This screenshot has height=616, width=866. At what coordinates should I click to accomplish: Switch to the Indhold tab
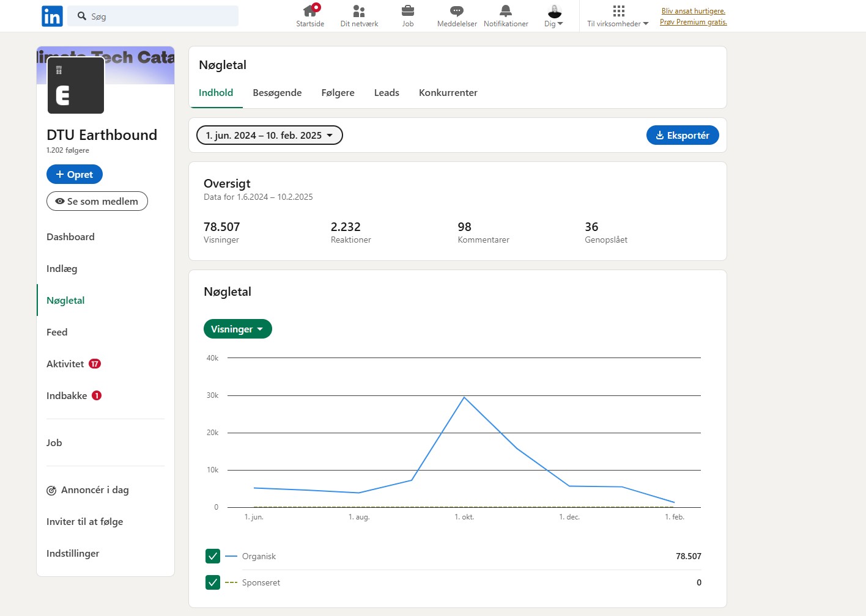[x=216, y=92]
